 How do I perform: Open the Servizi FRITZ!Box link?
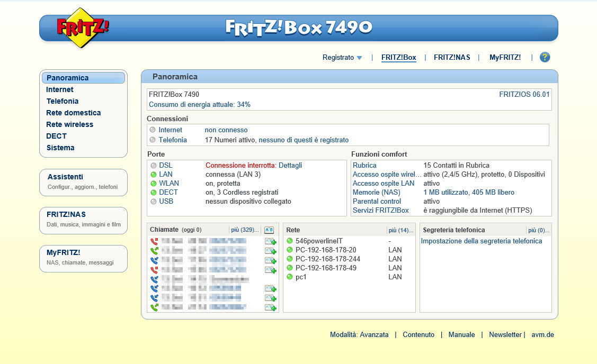(x=381, y=211)
